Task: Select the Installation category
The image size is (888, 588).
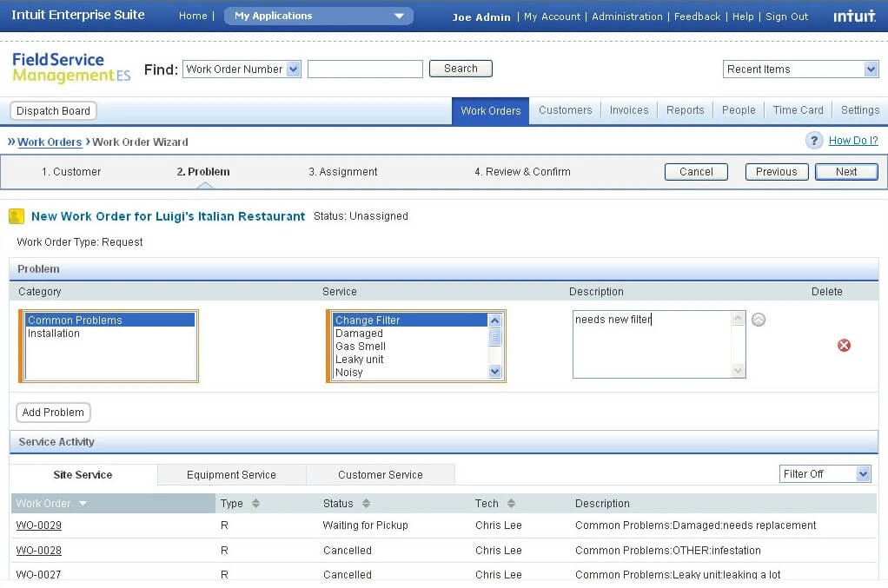Action: [x=110, y=334]
